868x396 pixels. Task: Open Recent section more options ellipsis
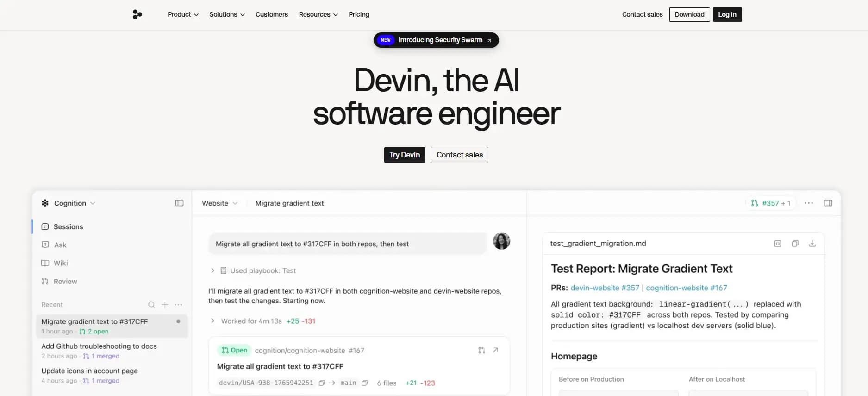click(x=178, y=305)
